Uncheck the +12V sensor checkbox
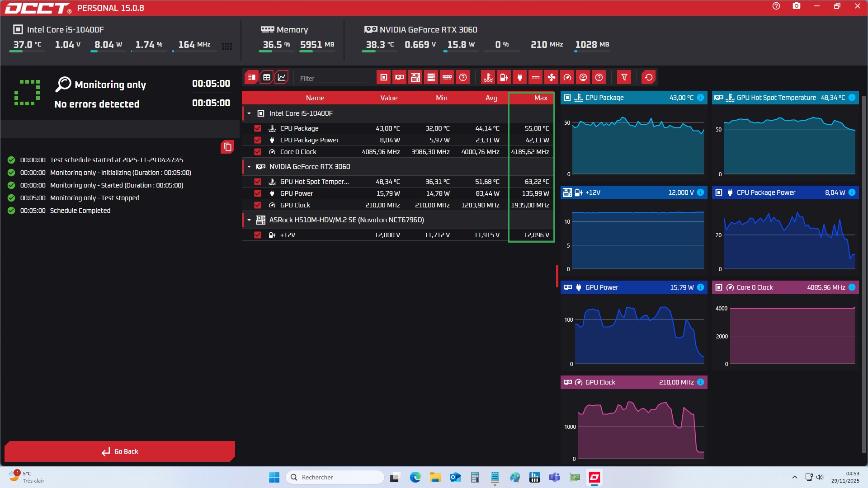Image resolution: width=868 pixels, height=488 pixels. click(x=258, y=235)
